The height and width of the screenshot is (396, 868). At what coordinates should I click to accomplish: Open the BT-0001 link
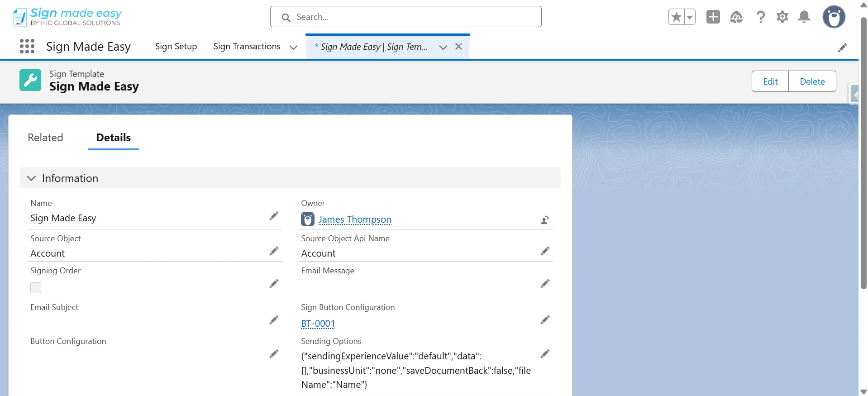point(318,324)
